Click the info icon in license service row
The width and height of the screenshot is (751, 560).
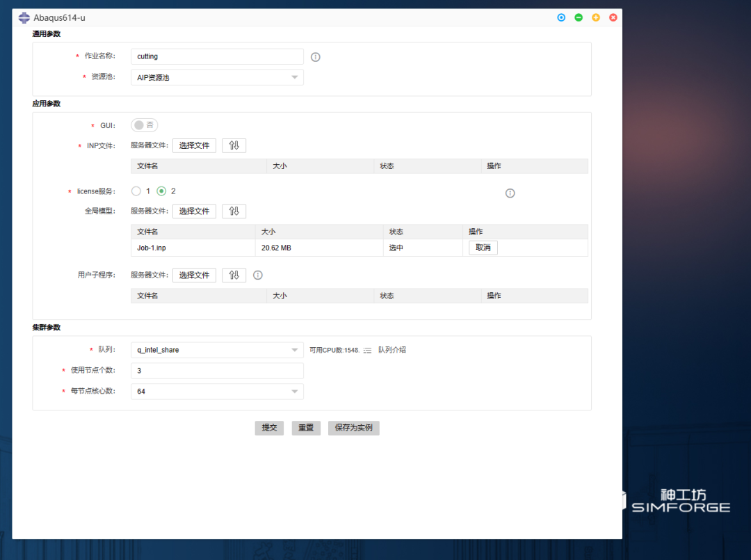[510, 193]
